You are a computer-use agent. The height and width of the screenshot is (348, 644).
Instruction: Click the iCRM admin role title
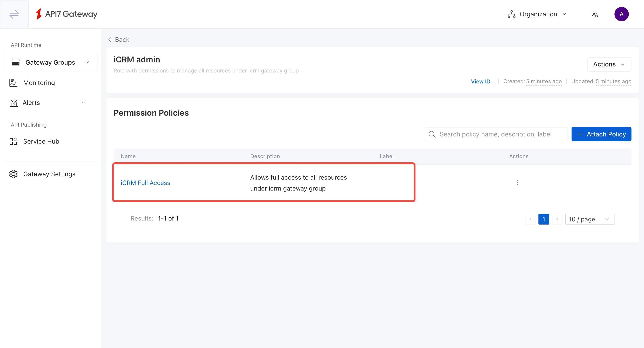point(137,60)
